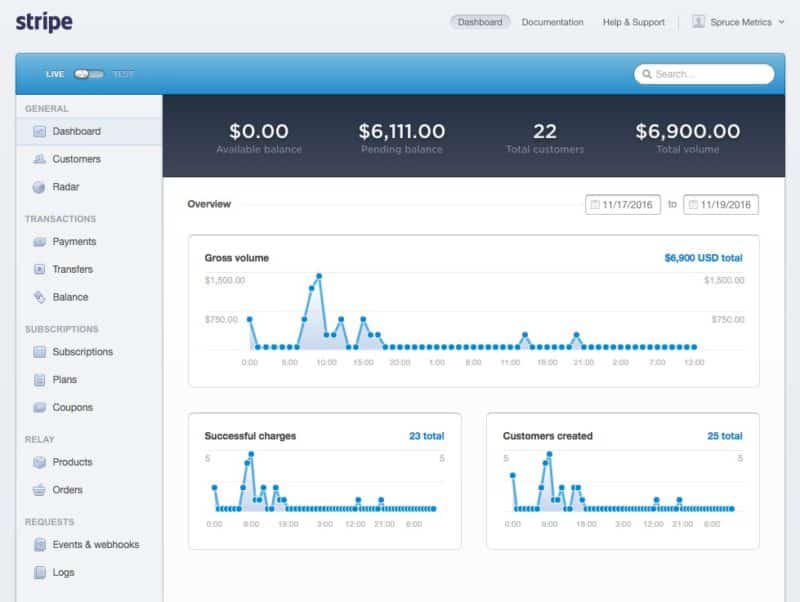
Task: Open Logs label in sidebar
Action: click(63, 572)
